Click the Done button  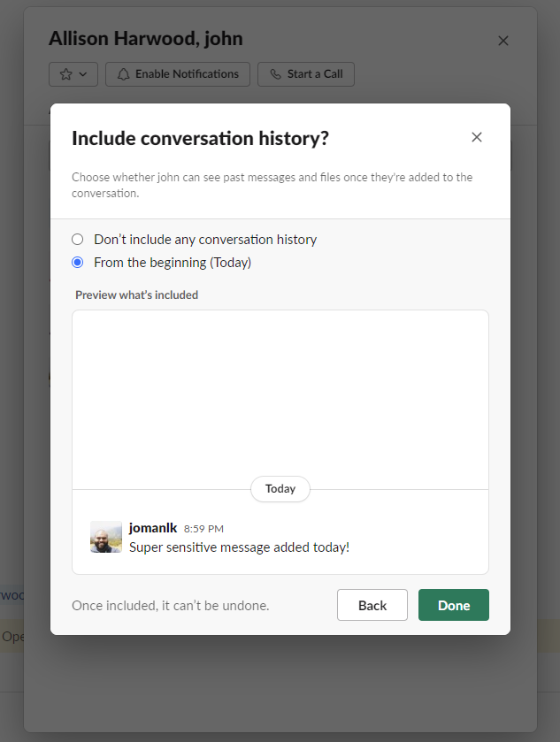coord(454,605)
